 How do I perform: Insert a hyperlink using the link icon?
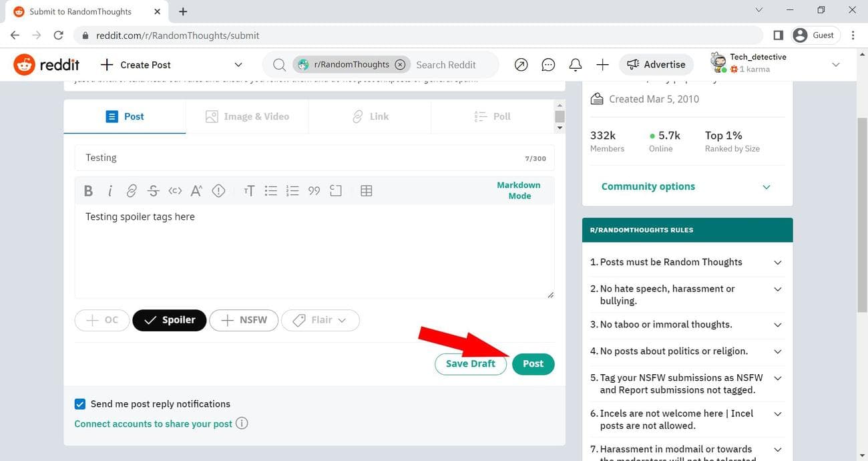[x=132, y=191]
